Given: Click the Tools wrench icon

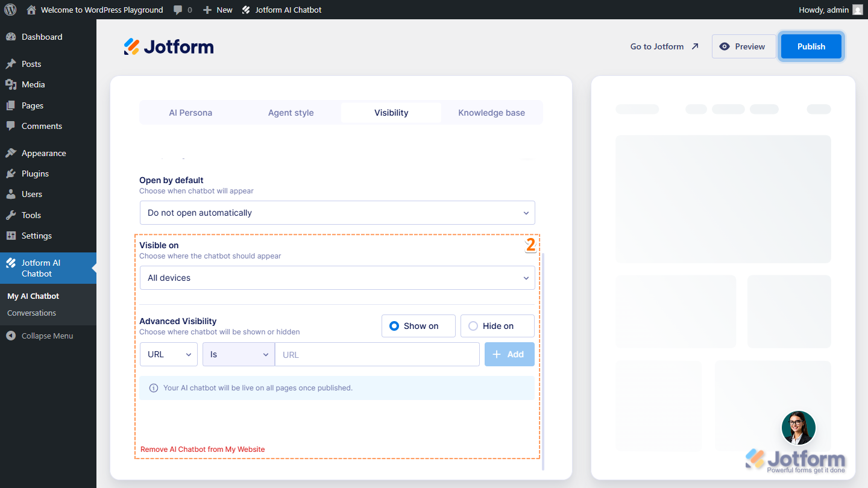Looking at the screenshot, I should coord(11,215).
